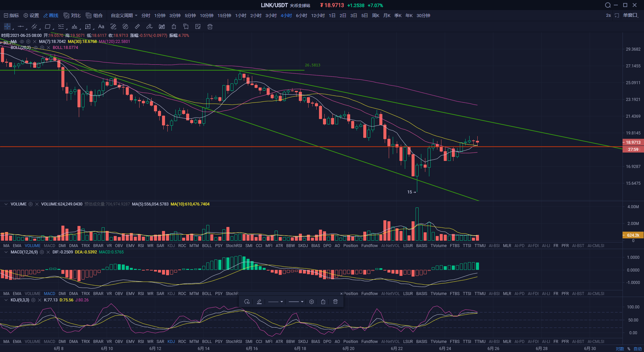Delete selected line via floating toolbar trash
644x352 pixels.
pos(335,302)
